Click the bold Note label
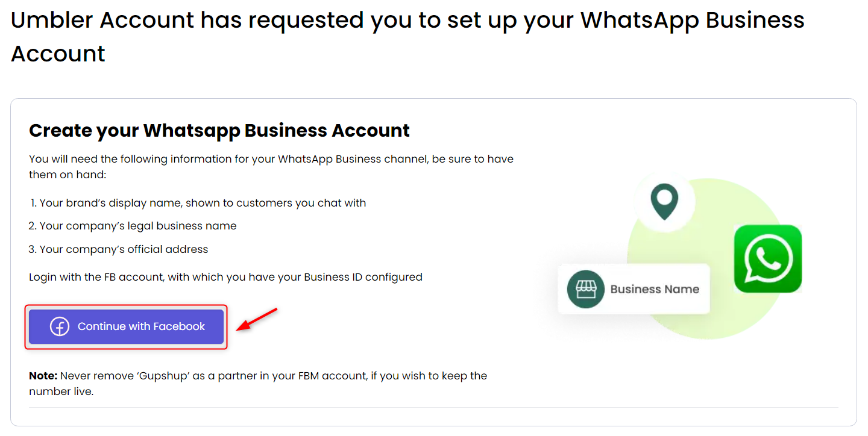The image size is (868, 436). tap(43, 376)
